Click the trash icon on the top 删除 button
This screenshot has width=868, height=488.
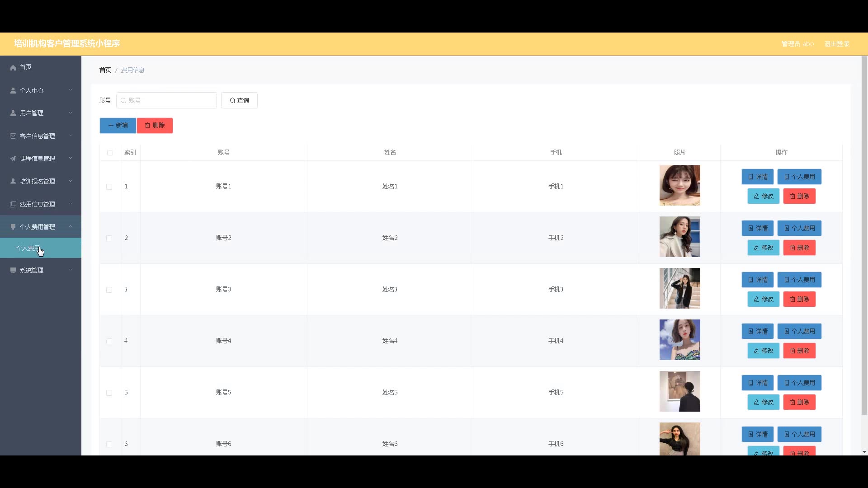click(147, 125)
